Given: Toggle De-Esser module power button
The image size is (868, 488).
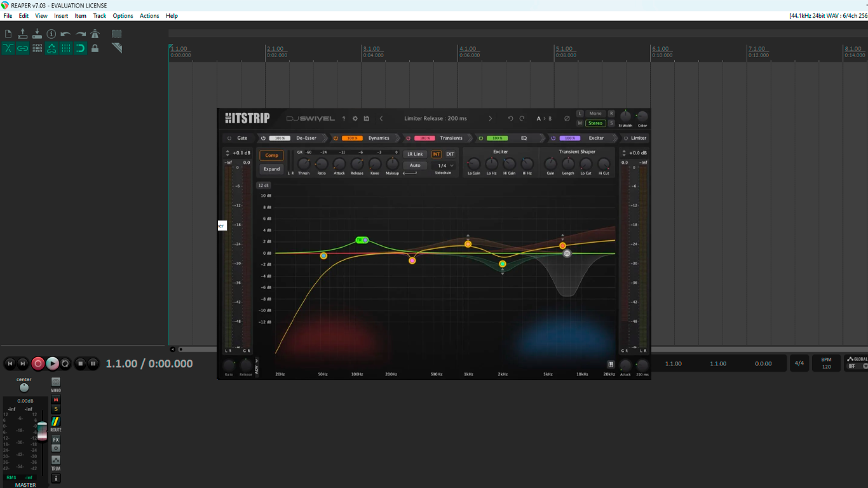Looking at the screenshot, I should pos(263,138).
